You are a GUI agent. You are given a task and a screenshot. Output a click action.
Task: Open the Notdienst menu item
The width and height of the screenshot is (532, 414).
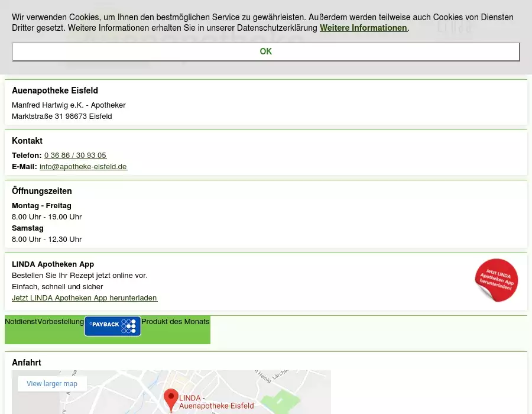(21, 322)
